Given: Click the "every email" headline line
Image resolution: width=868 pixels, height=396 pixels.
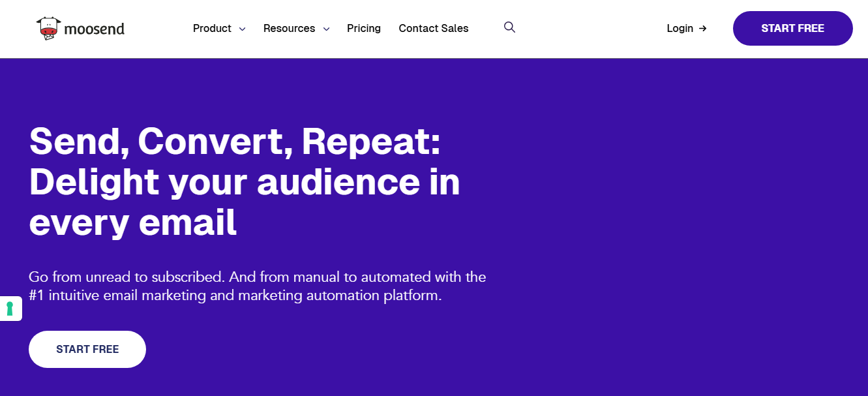Looking at the screenshot, I should 132,222.
